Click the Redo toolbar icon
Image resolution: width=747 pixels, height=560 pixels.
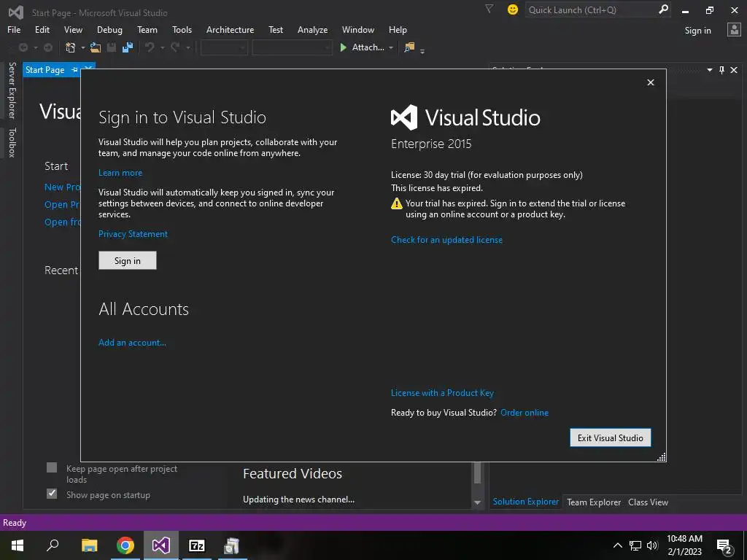[x=175, y=47]
